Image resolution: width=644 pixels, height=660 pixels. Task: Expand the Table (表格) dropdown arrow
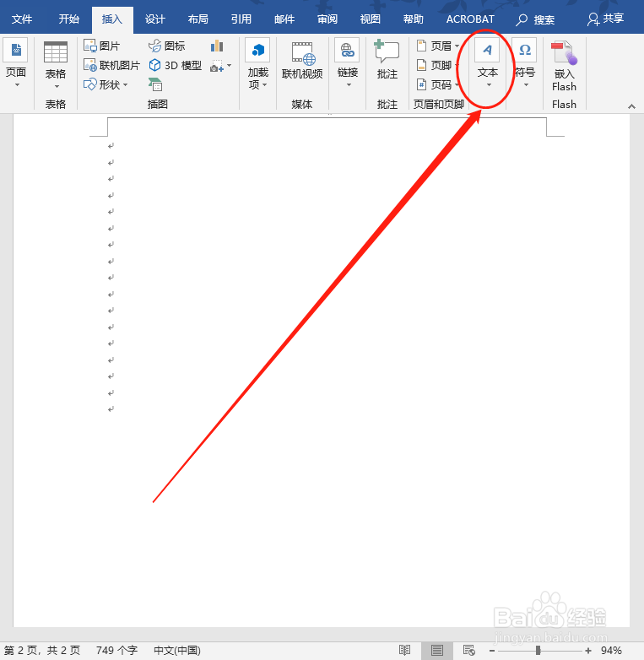pyautogui.click(x=57, y=87)
